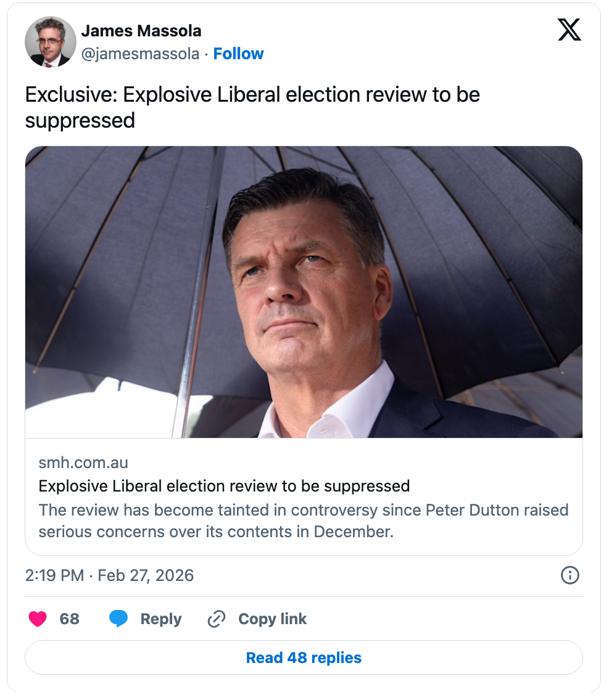Like the tweet with the heart icon
The height and width of the screenshot is (700, 609).
[x=38, y=619]
